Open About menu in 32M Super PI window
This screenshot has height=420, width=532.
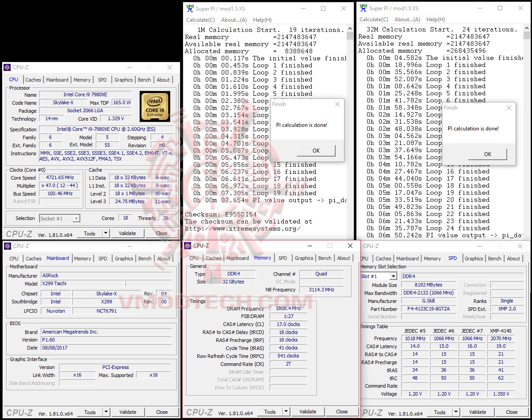click(407, 20)
